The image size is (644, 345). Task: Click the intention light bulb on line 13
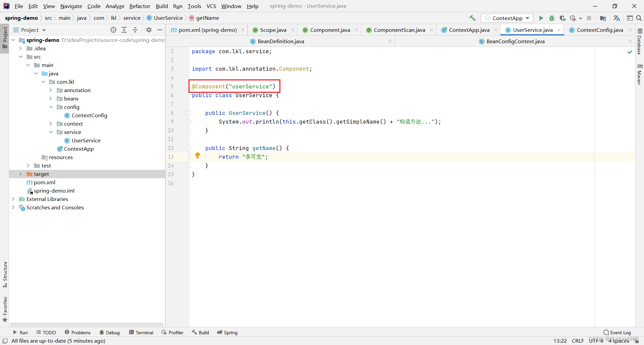pos(198,155)
